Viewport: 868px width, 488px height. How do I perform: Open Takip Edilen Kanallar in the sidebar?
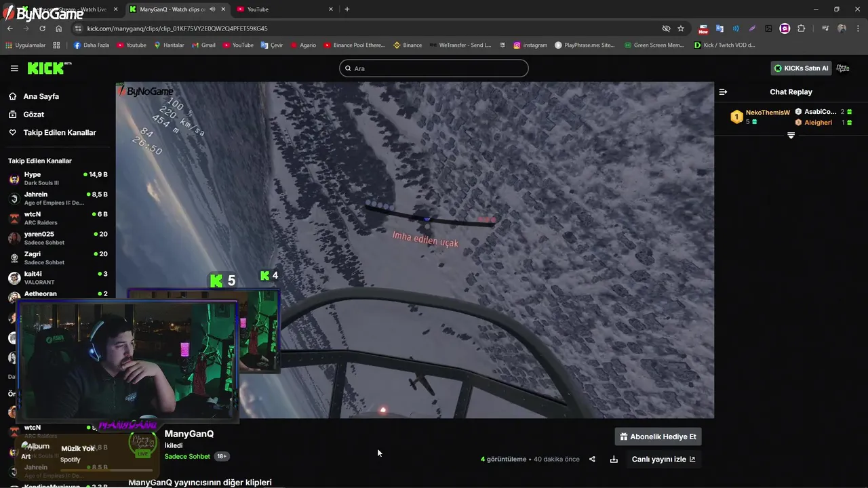pos(59,132)
